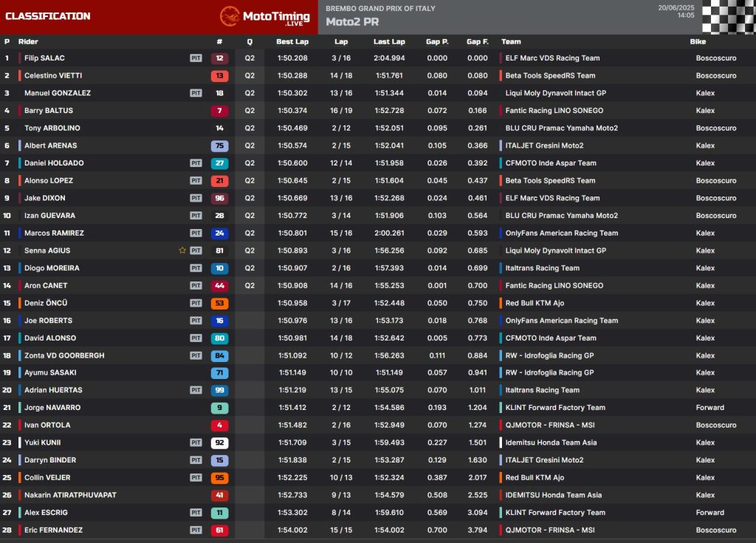Image resolution: width=756 pixels, height=543 pixels.
Task: Click number 61 badge for Eric FERNANDEZ
Action: (x=219, y=530)
